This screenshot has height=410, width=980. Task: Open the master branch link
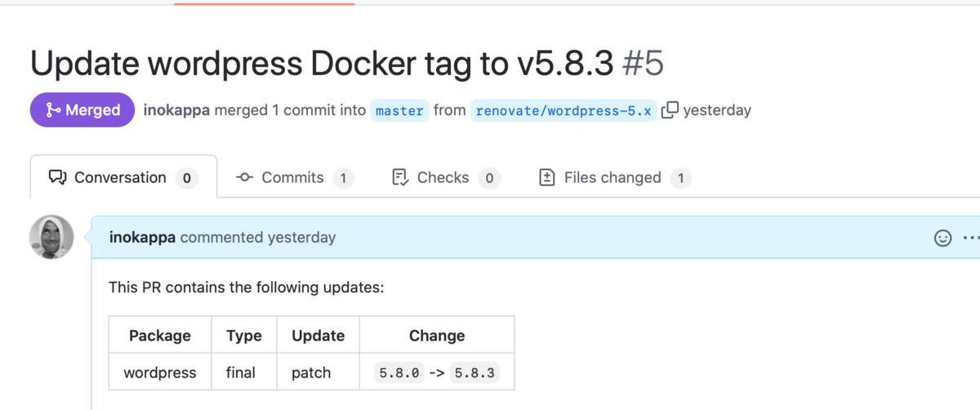399,110
